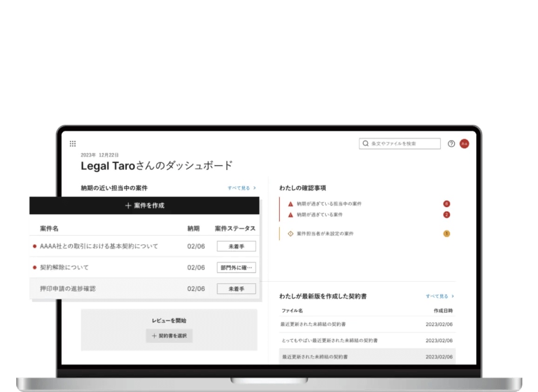Sort by the 納期 column header

tap(193, 229)
